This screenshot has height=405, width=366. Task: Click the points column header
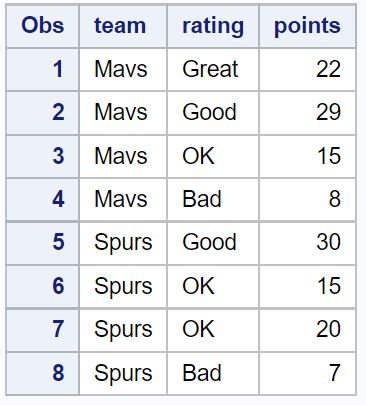pos(308,26)
